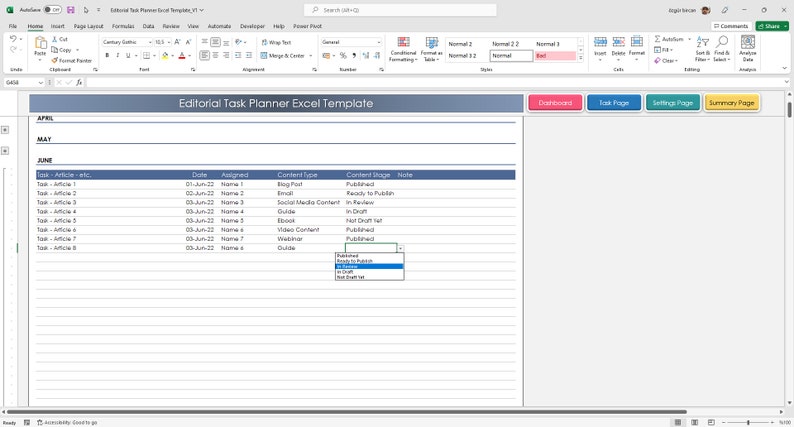
Task: Select In Review from dropdown list
Action: coord(370,266)
